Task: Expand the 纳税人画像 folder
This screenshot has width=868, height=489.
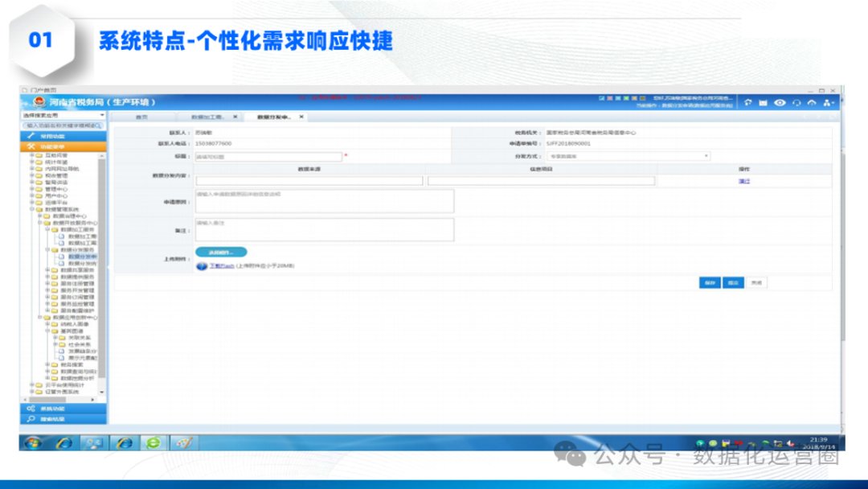Action: (47, 324)
